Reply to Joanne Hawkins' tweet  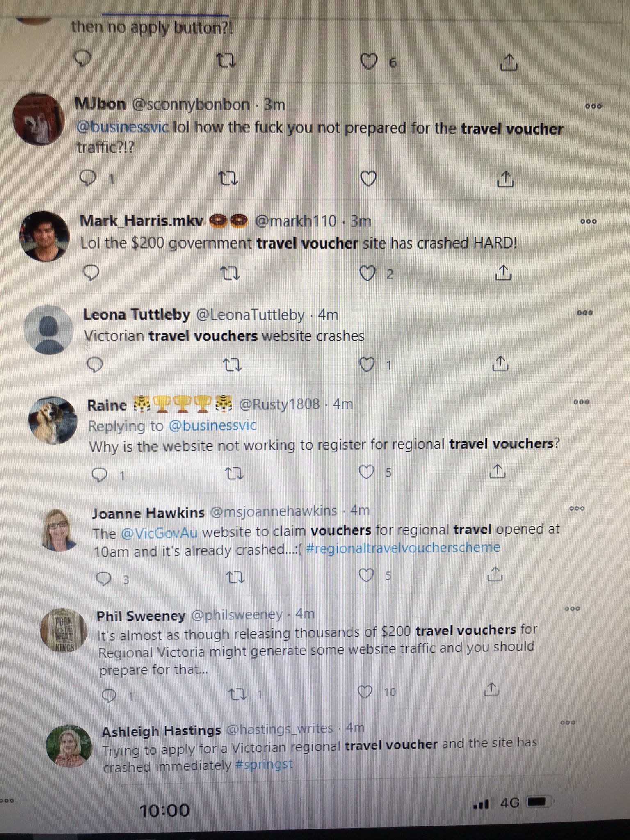pyautogui.click(x=103, y=579)
